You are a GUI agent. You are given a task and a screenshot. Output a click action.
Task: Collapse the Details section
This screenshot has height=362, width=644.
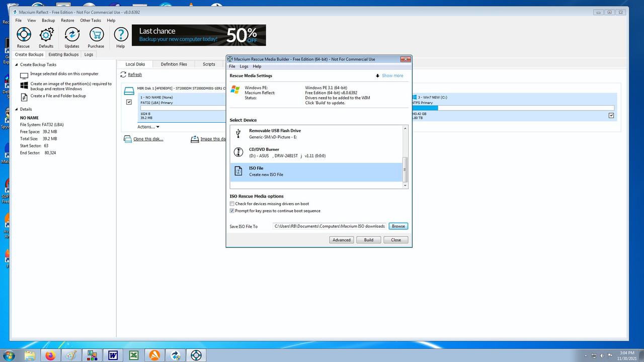click(x=17, y=109)
